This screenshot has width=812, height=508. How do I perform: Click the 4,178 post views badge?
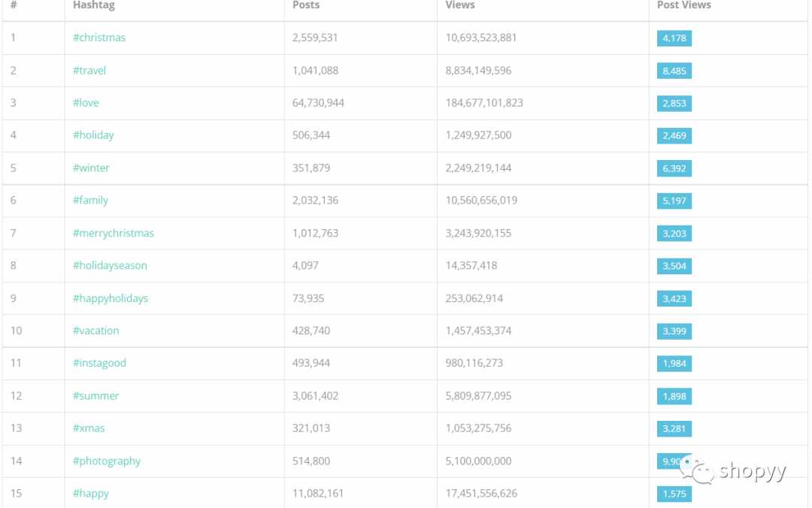(674, 38)
